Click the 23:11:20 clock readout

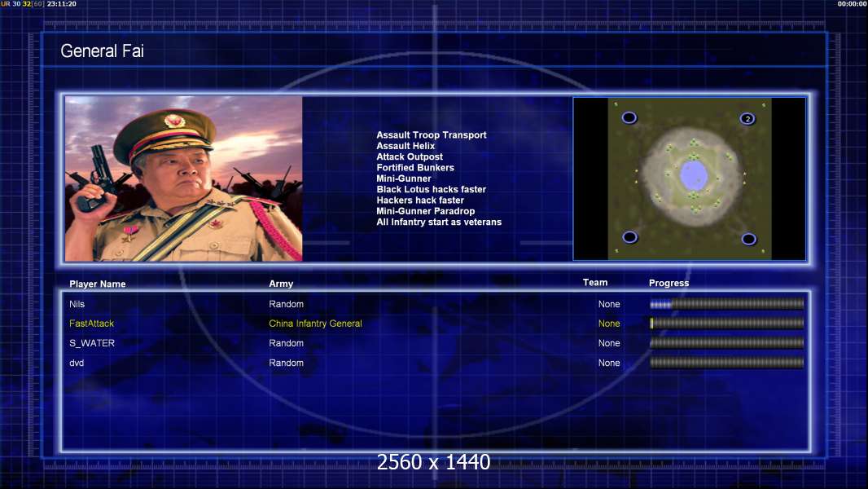[x=61, y=4]
